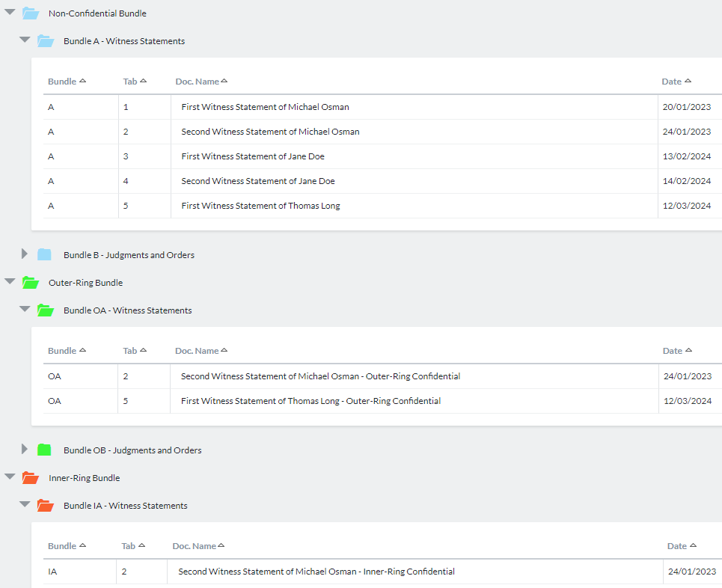The height and width of the screenshot is (588, 722).
Task: Click tab number 2 cell in Bundle IA
Action: (142, 572)
